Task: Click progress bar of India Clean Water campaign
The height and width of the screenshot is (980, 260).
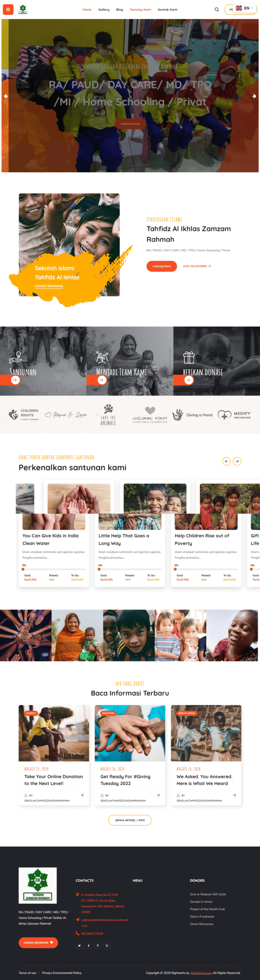Action: 54,569
